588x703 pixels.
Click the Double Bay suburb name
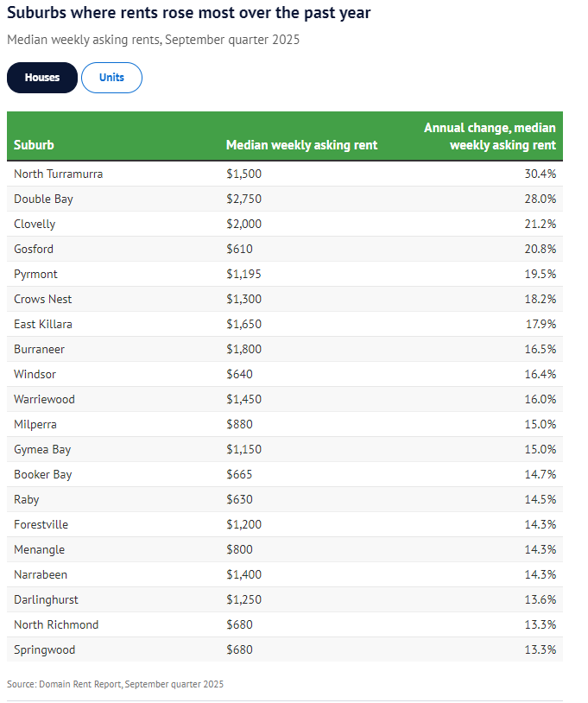point(43,199)
